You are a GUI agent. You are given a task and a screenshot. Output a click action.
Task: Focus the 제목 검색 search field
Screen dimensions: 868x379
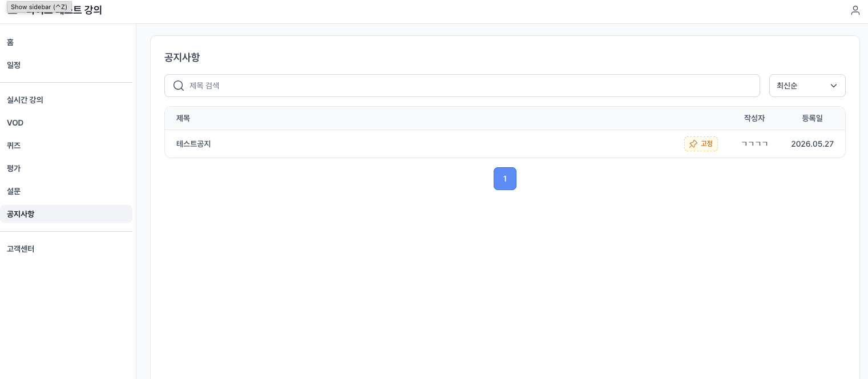tap(462, 86)
